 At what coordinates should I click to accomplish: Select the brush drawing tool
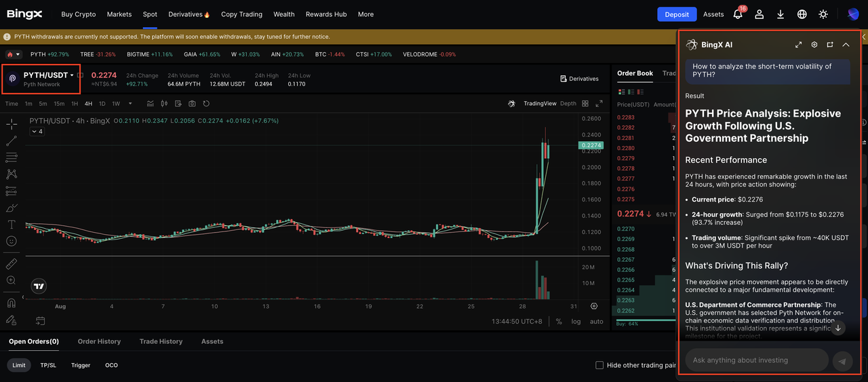12,208
